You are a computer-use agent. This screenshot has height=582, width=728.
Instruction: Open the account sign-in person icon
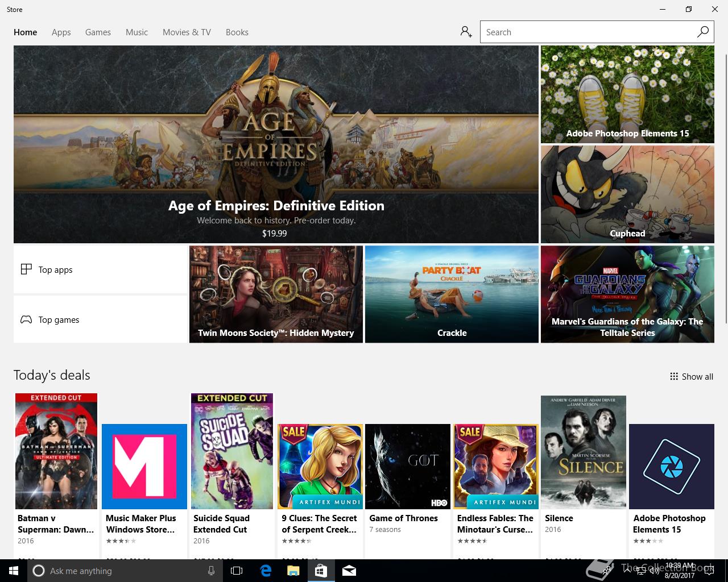coord(466,32)
